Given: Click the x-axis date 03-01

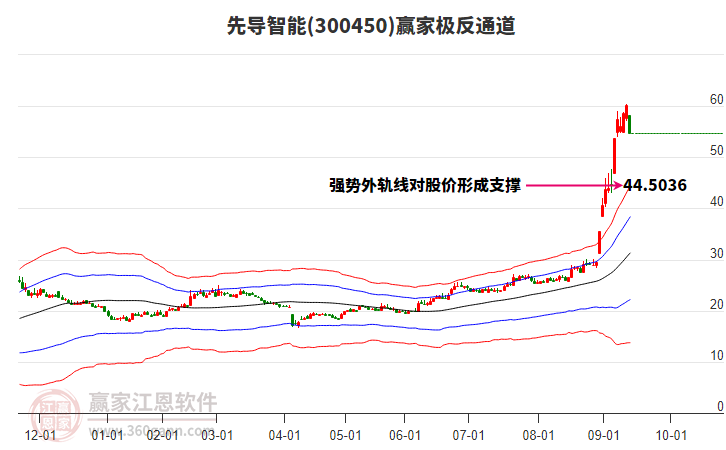Looking at the screenshot, I should (x=217, y=435).
